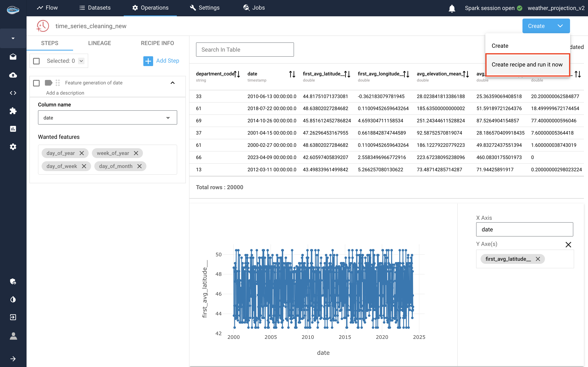The image size is (588, 367).
Task: Select Create recipe and run it now
Action: pos(527,65)
